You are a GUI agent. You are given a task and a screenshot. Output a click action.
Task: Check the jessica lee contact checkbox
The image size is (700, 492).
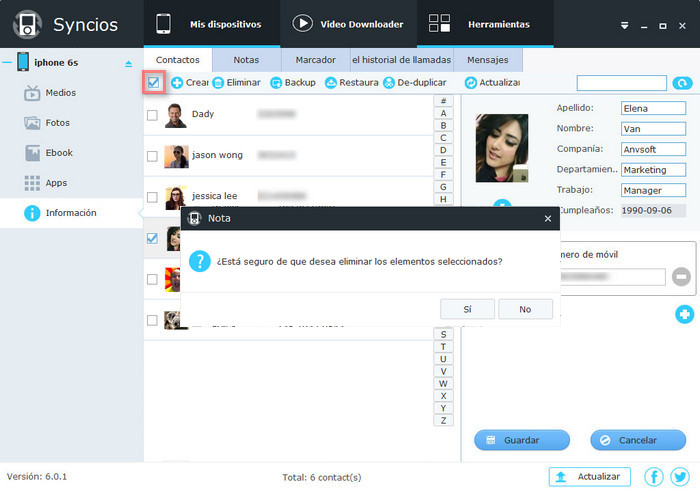(x=152, y=197)
